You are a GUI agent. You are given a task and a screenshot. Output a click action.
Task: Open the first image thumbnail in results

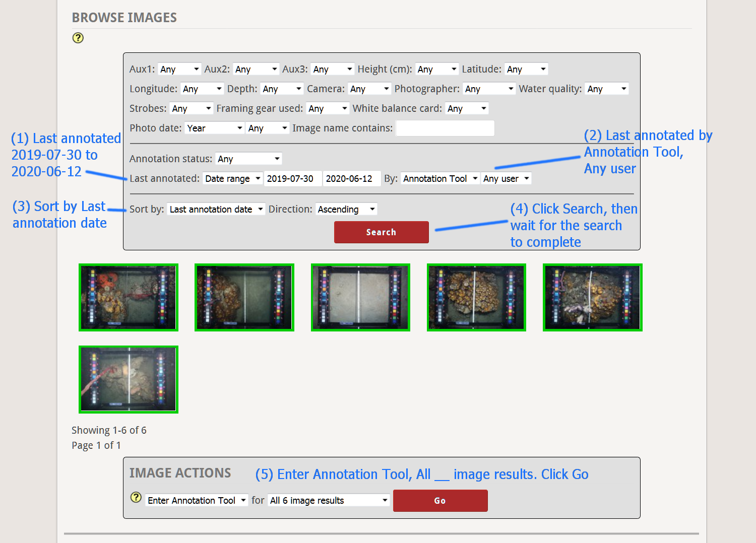[128, 297]
